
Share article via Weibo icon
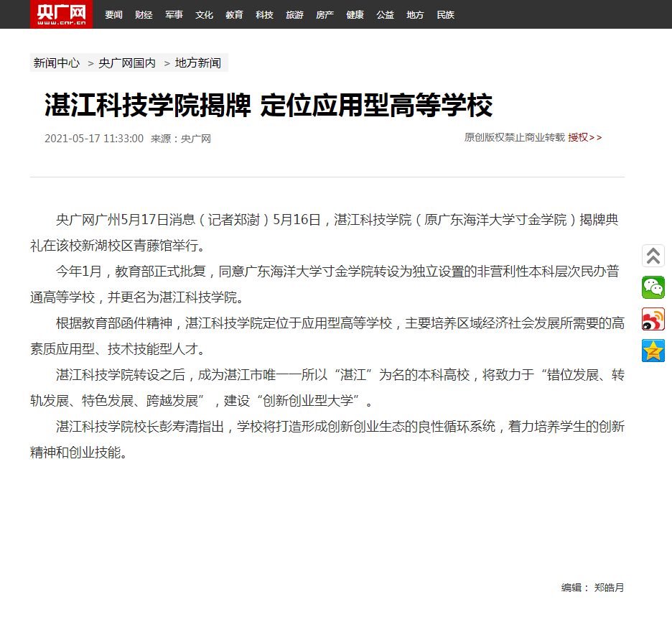[x=653, y=319]
